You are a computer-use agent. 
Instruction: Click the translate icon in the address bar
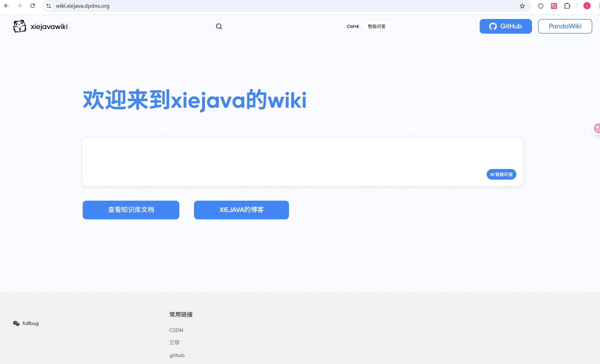tap(554, 6)
